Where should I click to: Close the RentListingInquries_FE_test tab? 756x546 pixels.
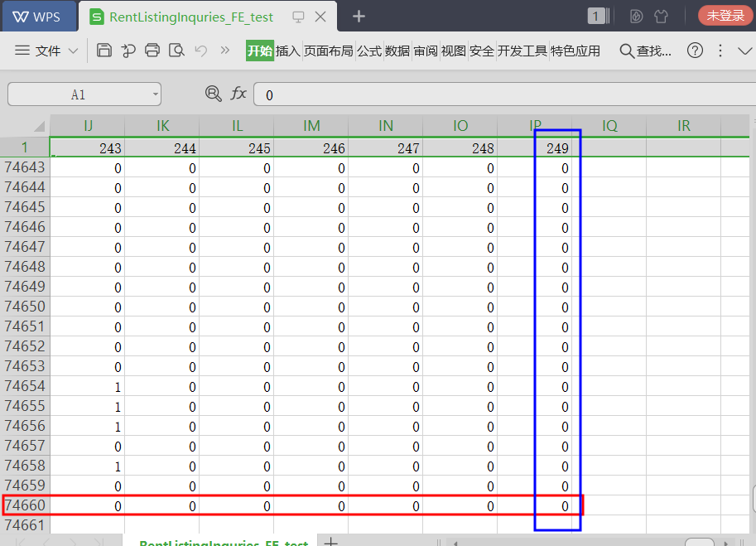tap(320, 17)
